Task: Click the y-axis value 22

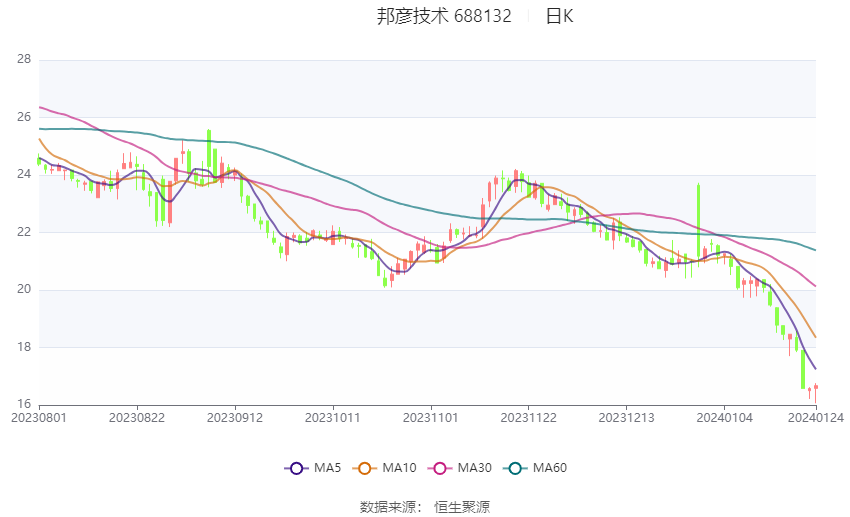Action: click(x=24, y=232)
